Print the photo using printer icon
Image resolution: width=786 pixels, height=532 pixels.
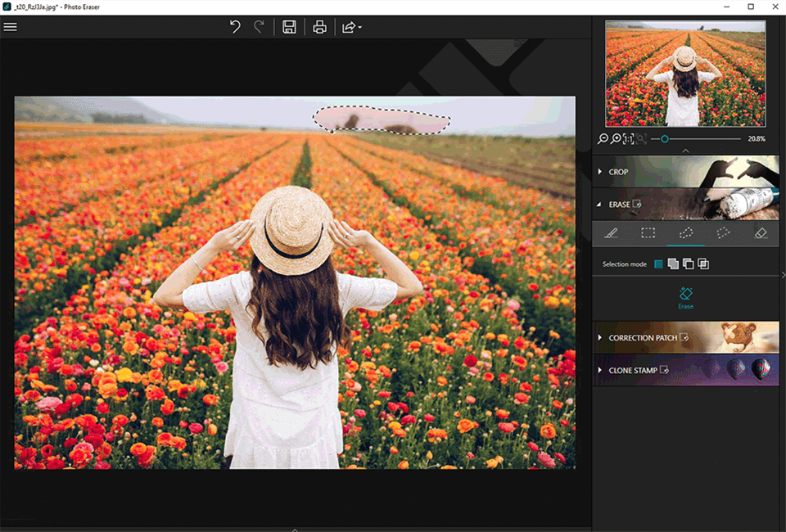[x=319, y=27]
